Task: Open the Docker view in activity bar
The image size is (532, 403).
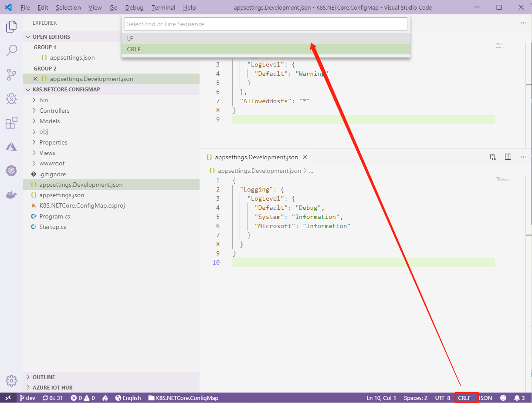Action: [x=11, y=195]
